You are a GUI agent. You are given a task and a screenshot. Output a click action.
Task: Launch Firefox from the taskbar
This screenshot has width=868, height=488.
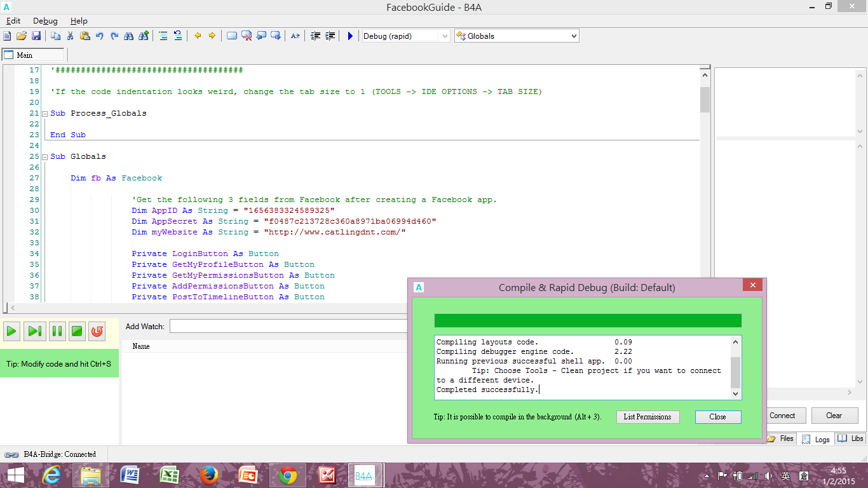208,475
